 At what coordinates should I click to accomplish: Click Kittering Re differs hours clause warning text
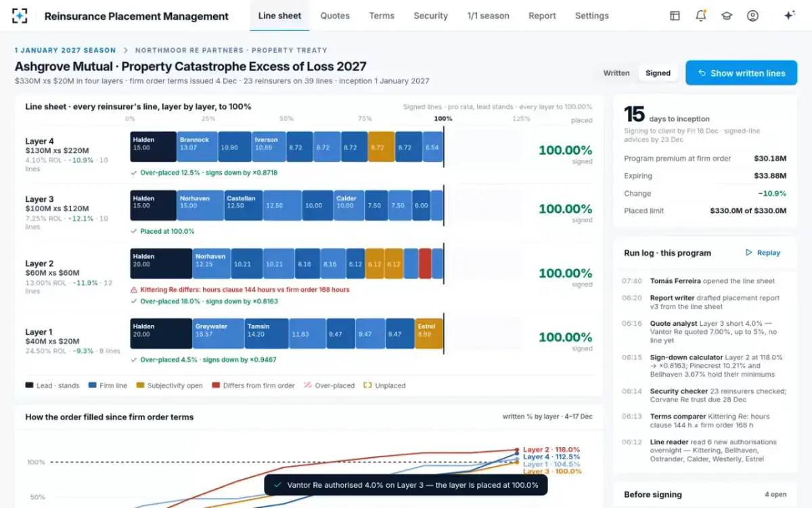click(244, 290)
